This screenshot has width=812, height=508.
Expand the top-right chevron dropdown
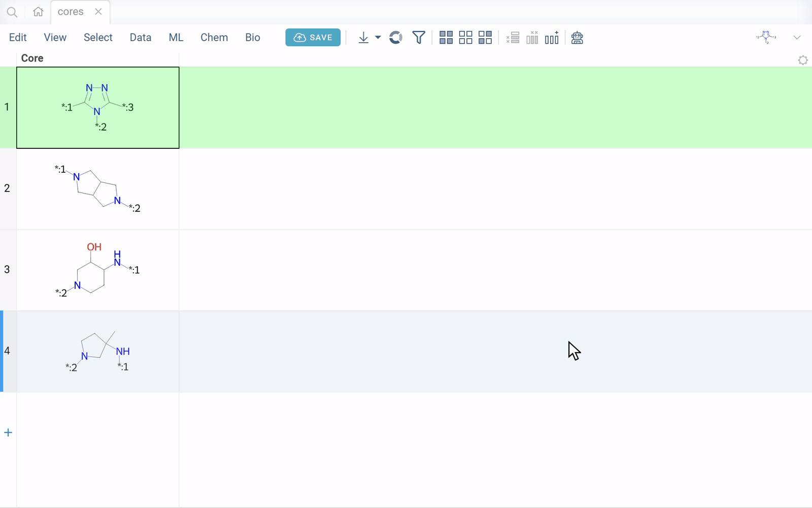(797, 38)
